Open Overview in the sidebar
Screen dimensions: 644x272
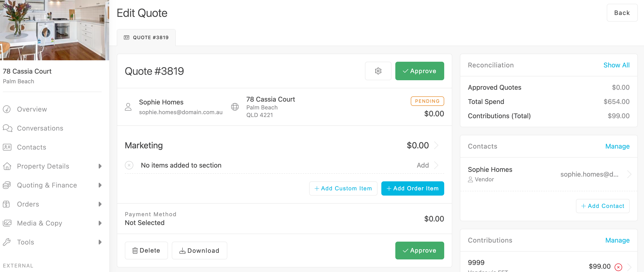pos(32,109)
